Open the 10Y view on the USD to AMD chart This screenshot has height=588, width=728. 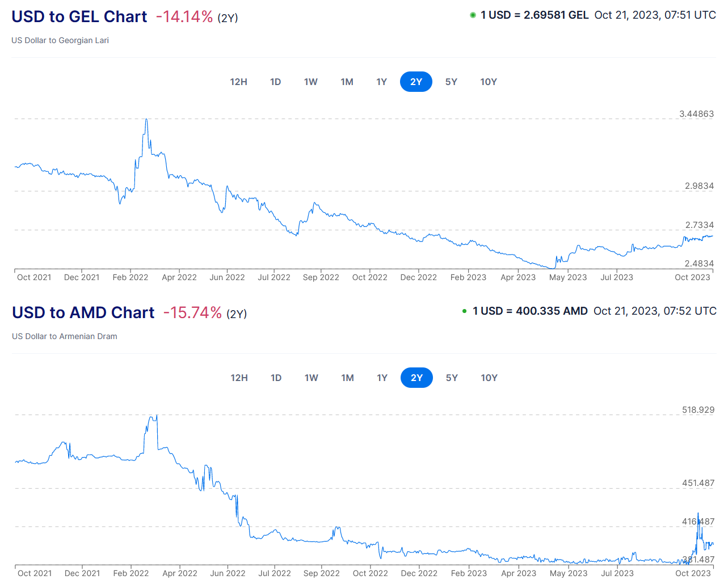[x=489, y=378]
